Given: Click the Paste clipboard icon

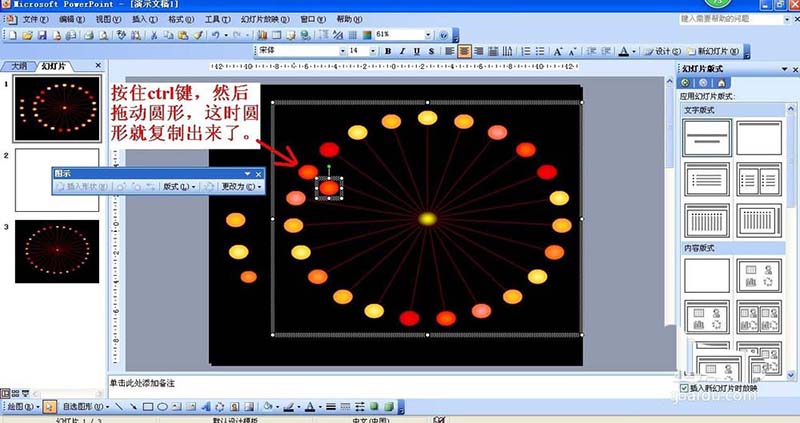Looking at the screenshot, I should [x=183, y=35].
